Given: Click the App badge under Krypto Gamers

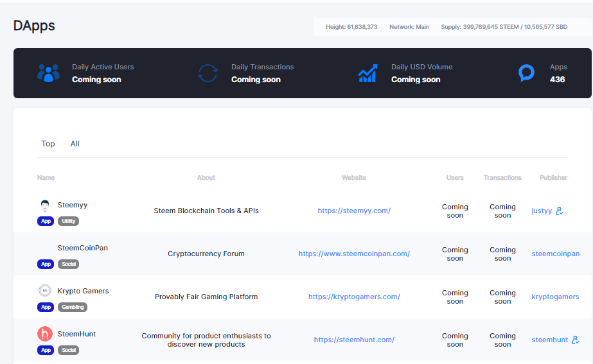Looking at the screenshot, I should [46, 308].
